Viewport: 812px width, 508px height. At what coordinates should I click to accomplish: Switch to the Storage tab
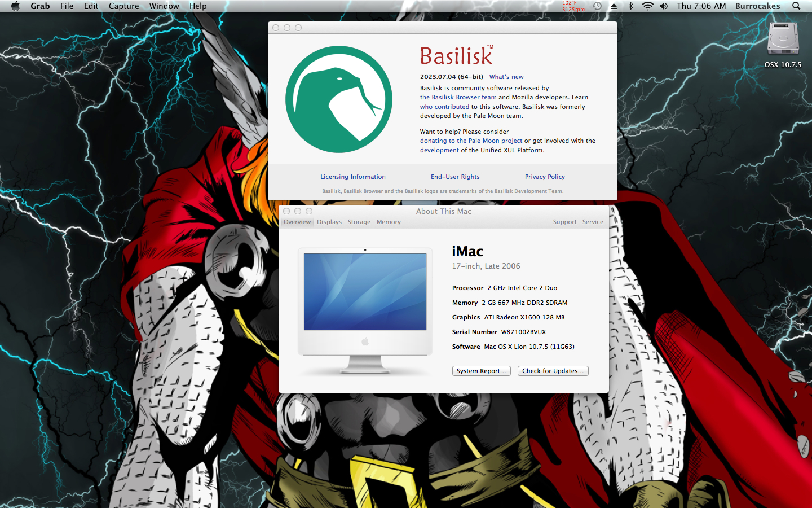pos(359,222)
